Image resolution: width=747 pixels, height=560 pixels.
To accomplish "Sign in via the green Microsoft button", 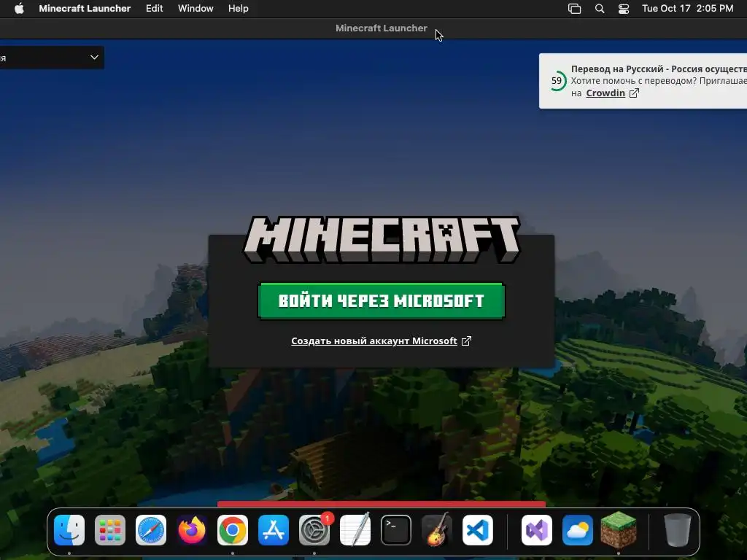I will [381, 300].
